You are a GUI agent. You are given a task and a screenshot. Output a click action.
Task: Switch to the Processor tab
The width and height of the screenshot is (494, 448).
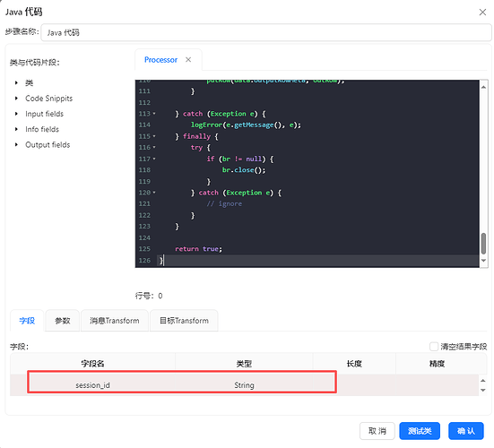click(160, 60)
